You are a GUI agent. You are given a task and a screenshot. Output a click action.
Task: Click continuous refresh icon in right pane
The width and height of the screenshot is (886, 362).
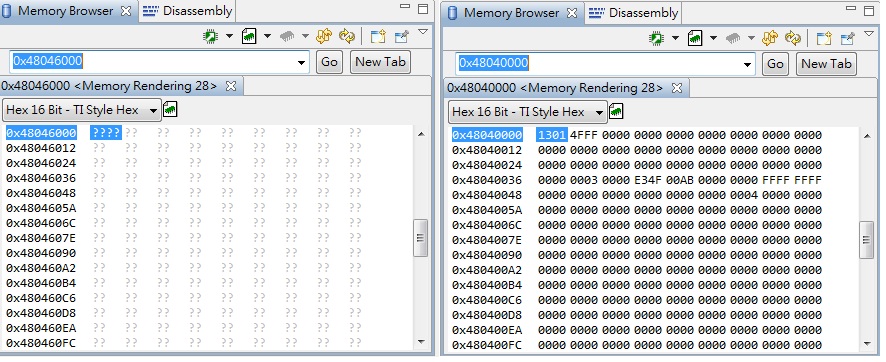(770, 38)
